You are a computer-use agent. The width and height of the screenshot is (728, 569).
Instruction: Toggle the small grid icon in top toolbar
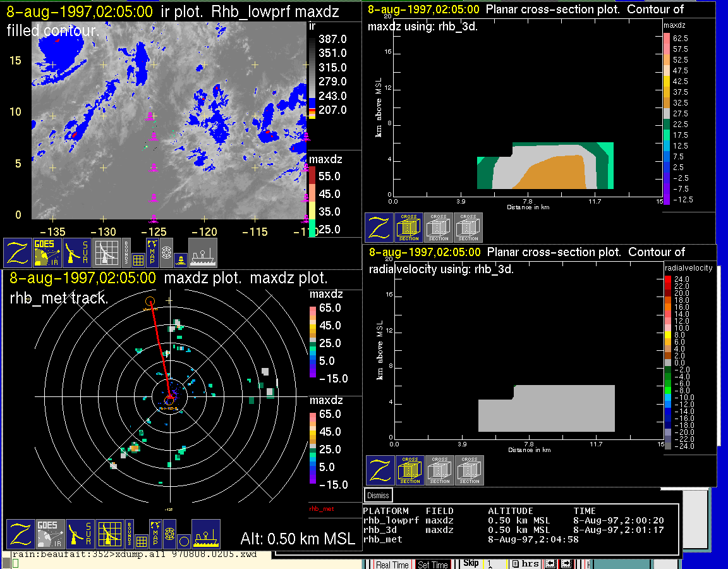pyautogui.click(x=138, y=259)
